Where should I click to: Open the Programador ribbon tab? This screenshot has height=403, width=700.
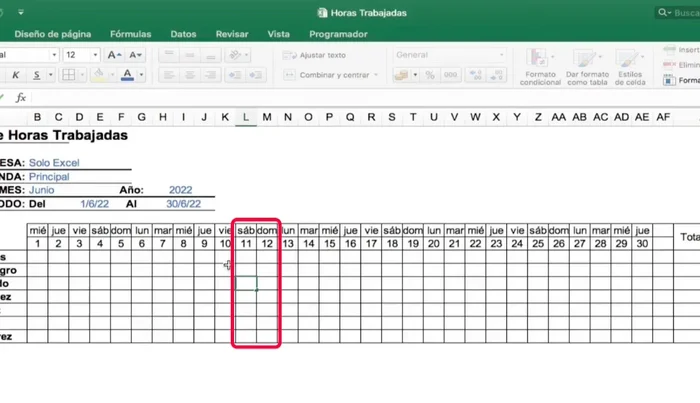coord(338,34)
